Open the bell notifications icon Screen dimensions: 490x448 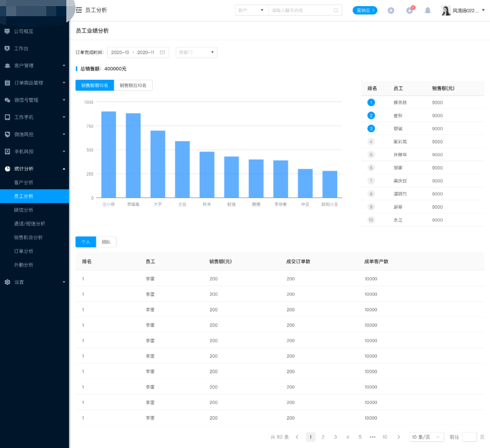428,11
